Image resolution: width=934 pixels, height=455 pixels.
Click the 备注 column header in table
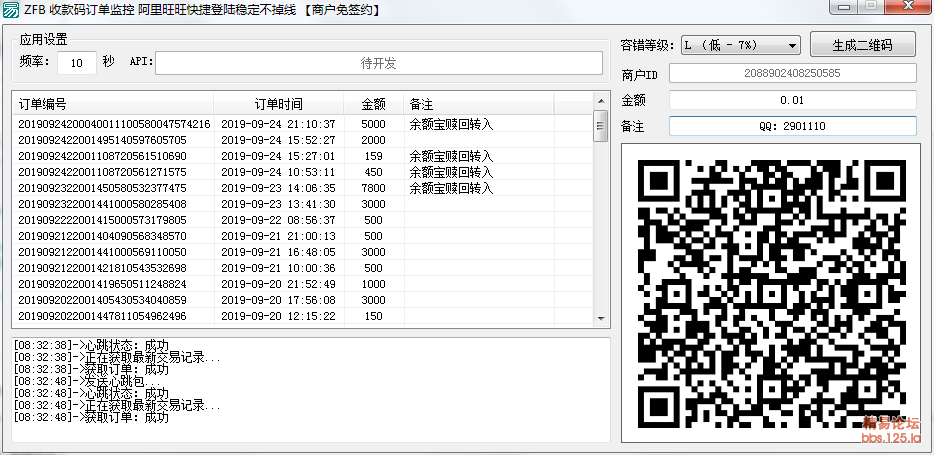click(x=479, y=104)
